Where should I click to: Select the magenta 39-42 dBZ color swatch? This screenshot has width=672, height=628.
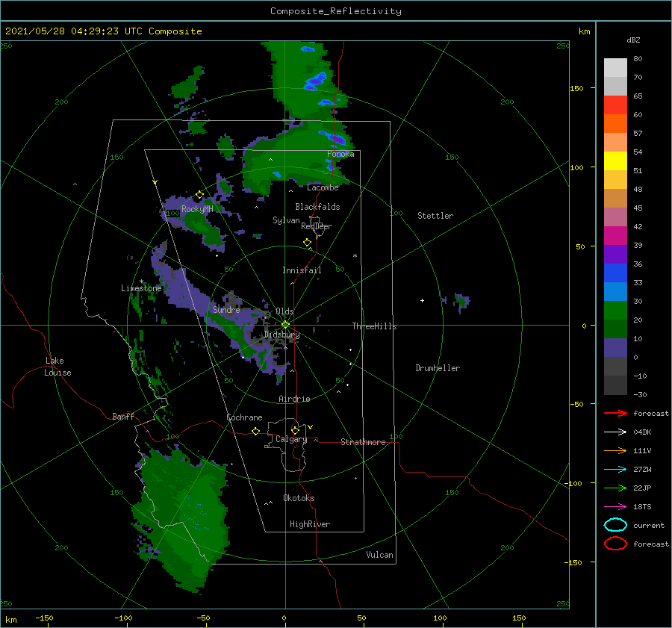tap(615, 235)
